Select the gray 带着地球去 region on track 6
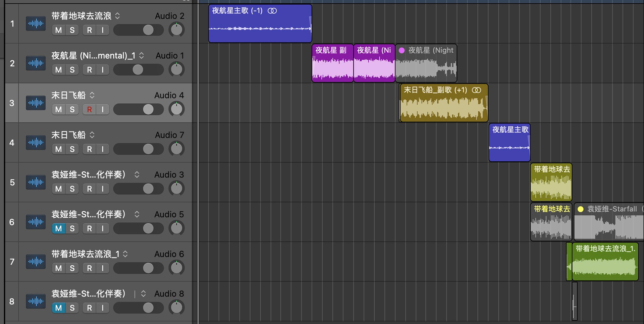The height and width of the screenshot is (324, 644). click(551, 222)
